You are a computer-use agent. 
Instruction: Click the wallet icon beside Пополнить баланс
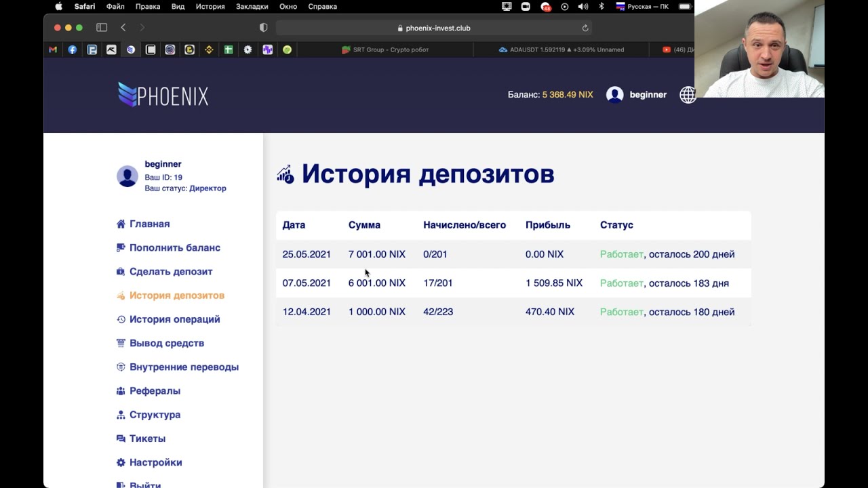tap(121, 248)
